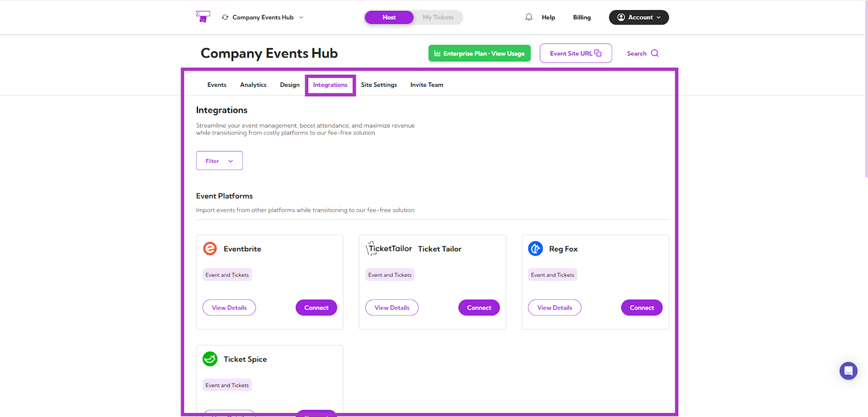Screen dimensions: 868x417
Task: Switch to Host mode
Action: coord(389,17)
